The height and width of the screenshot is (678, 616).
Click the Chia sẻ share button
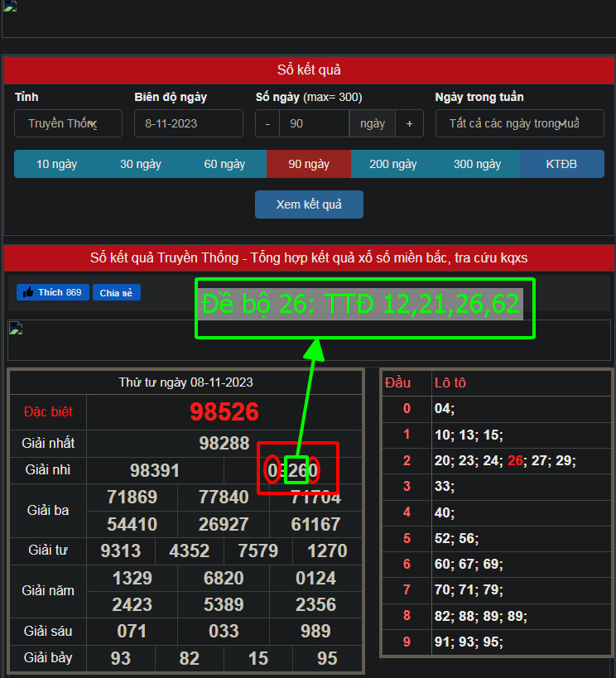pos(116,292)
